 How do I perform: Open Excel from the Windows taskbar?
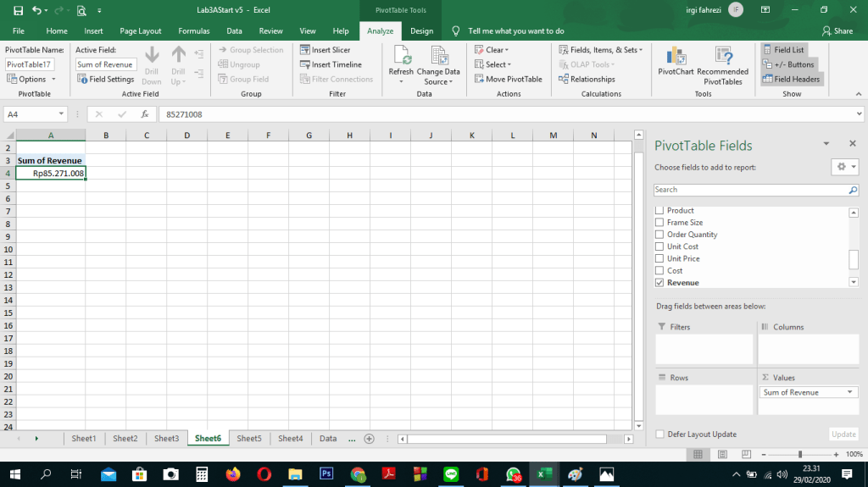pos(541,474)
